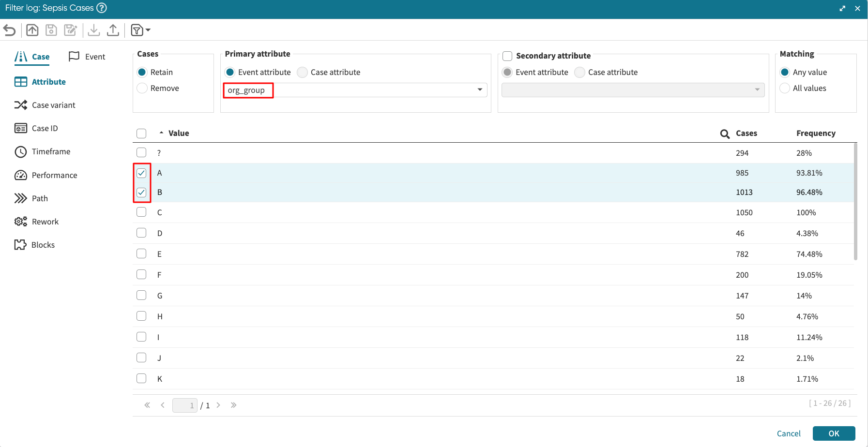The width and height of the screenshot is (868, 447).
Task: Sort the list by Value column header
Action: point(178,133)
